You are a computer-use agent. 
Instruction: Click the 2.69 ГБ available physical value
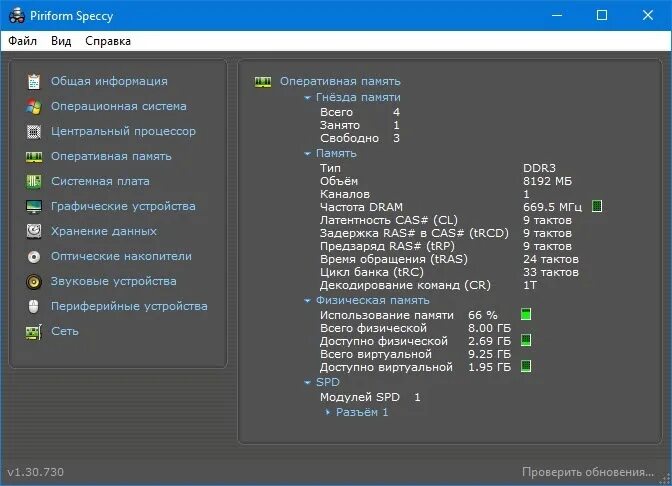point(489,341)
